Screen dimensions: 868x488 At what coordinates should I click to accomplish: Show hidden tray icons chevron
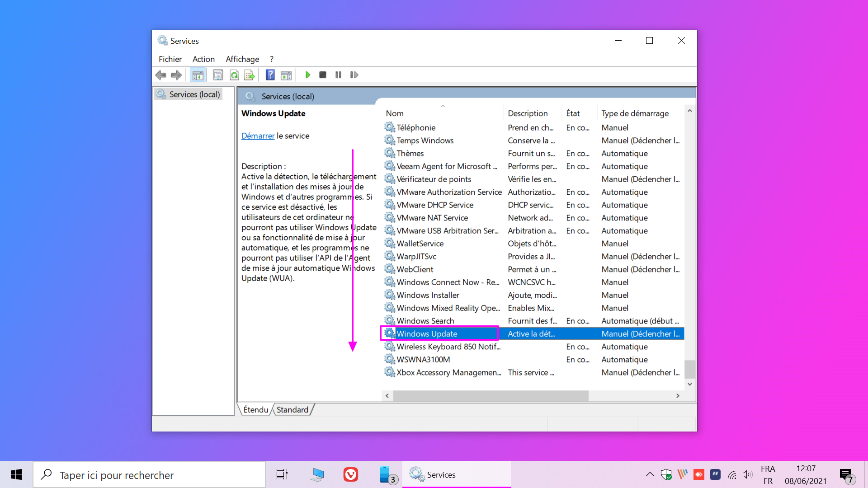click(650, 474)
